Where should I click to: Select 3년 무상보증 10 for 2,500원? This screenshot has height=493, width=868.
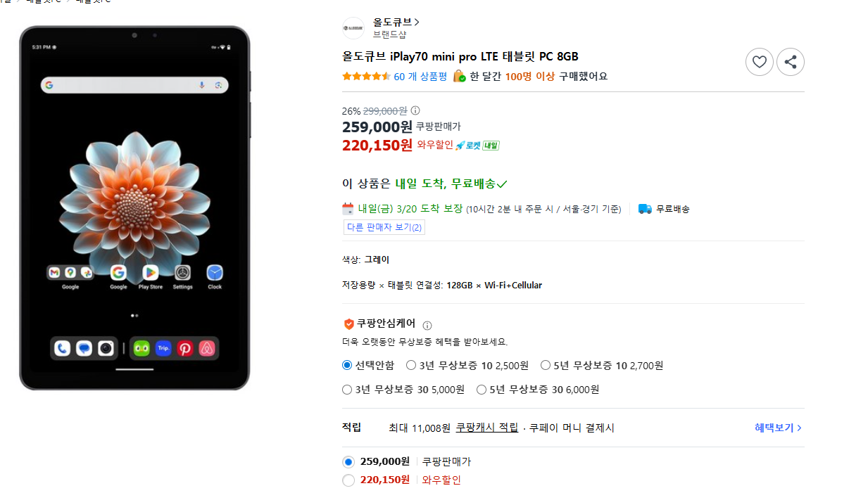[x=411, y=365]
